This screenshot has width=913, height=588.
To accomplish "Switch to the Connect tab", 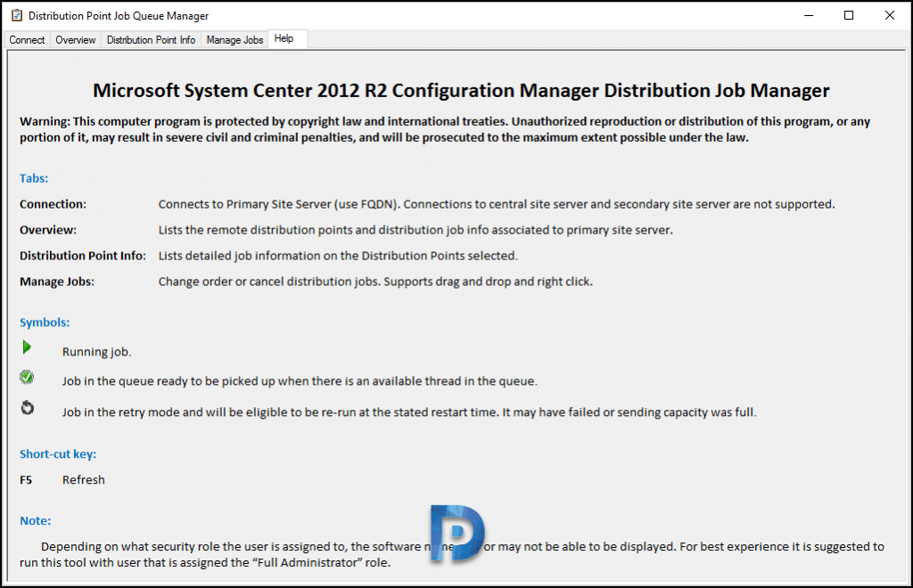I will coord(27,39).
